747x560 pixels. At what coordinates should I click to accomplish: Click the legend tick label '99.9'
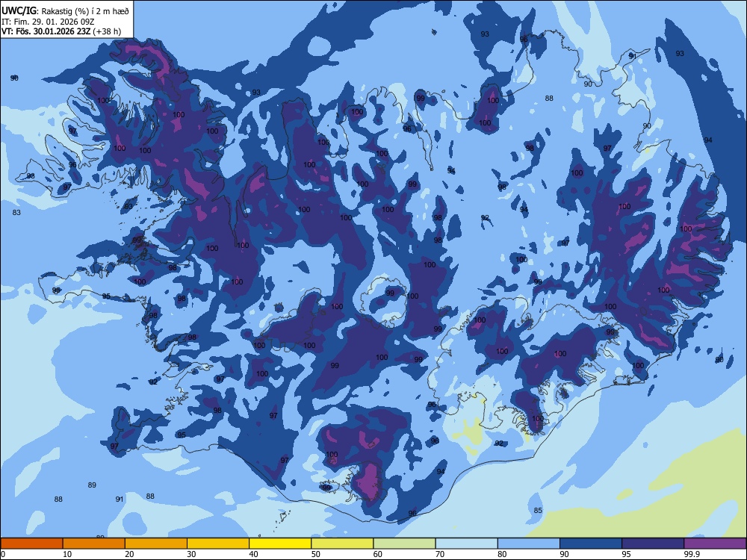692,554
